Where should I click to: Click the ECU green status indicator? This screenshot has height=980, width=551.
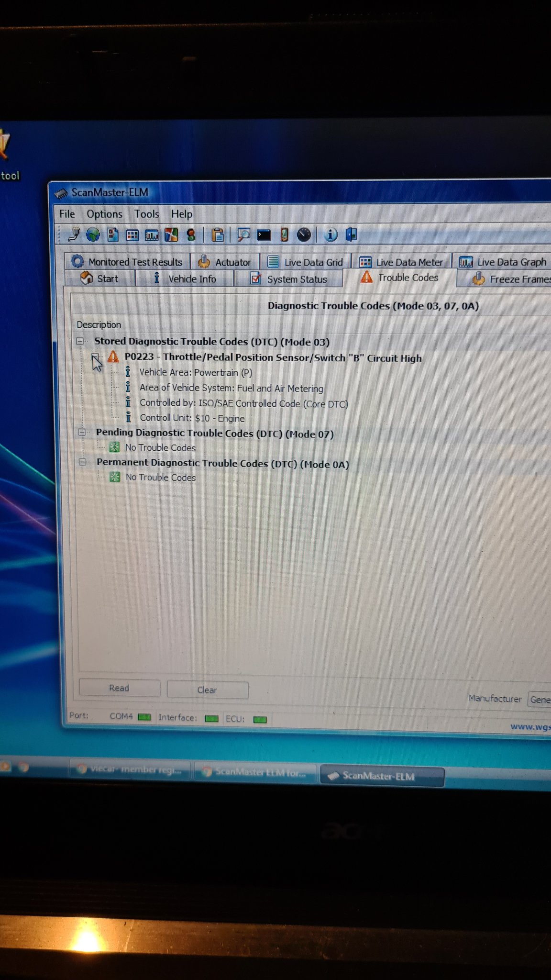pyautogui.click(x=260, y=719)
